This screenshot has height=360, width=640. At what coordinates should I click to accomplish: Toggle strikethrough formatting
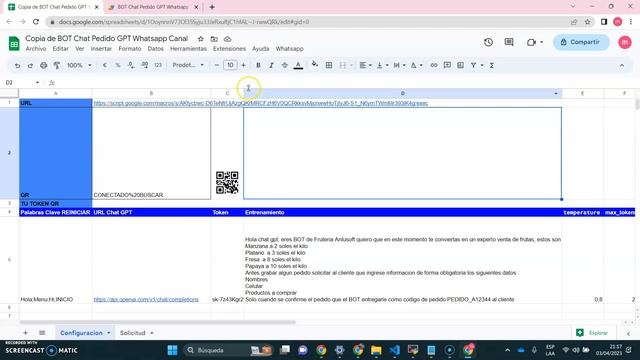pyautogui.click(x=284, y=65)
